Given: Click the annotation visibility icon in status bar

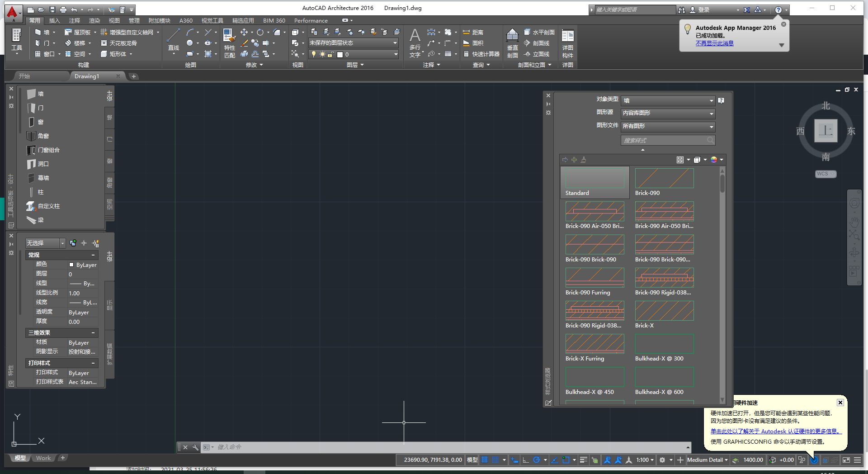Looking at the screenshot, I should pos(607,460).
